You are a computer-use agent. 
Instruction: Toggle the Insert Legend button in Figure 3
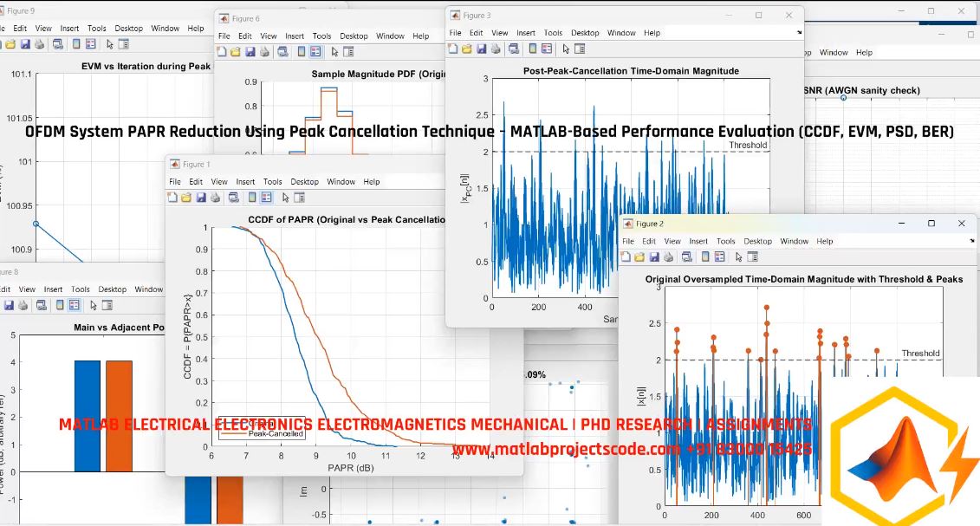pyautogui.click(x=545, y=49)
